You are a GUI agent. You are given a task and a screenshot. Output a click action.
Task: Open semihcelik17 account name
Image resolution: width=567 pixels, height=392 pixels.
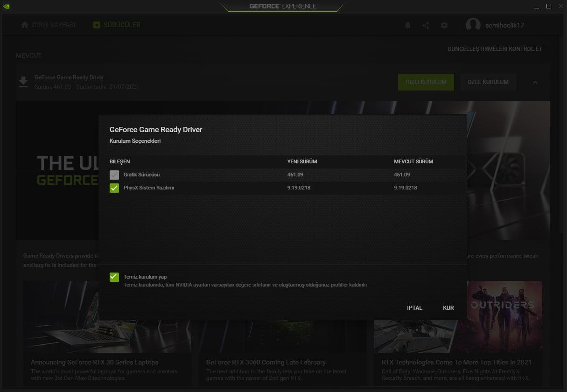pos(505,25)
